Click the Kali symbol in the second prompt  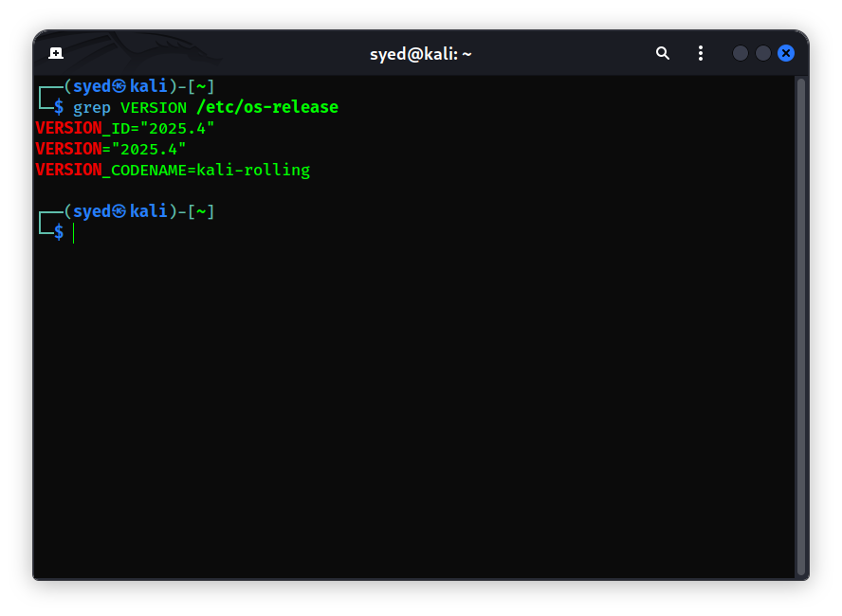pos(119,212)
